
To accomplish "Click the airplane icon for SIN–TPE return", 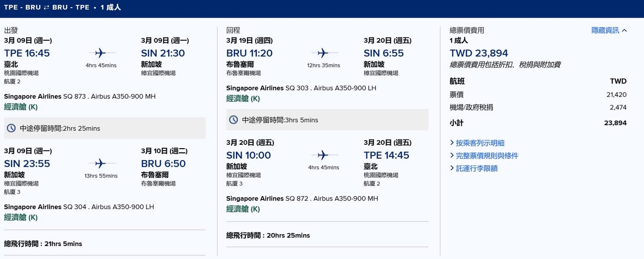I will coord(323,155).
